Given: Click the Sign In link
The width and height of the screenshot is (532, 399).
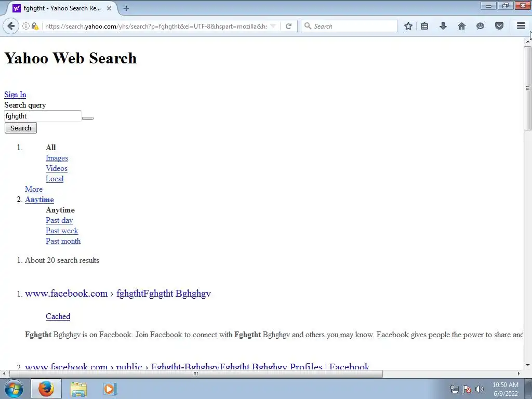Looking at the screenshot, I should click(x=15, y=95).
